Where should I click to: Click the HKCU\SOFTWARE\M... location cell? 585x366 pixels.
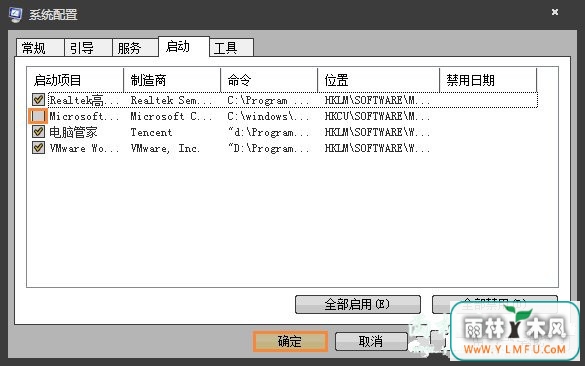pos(377,116)
